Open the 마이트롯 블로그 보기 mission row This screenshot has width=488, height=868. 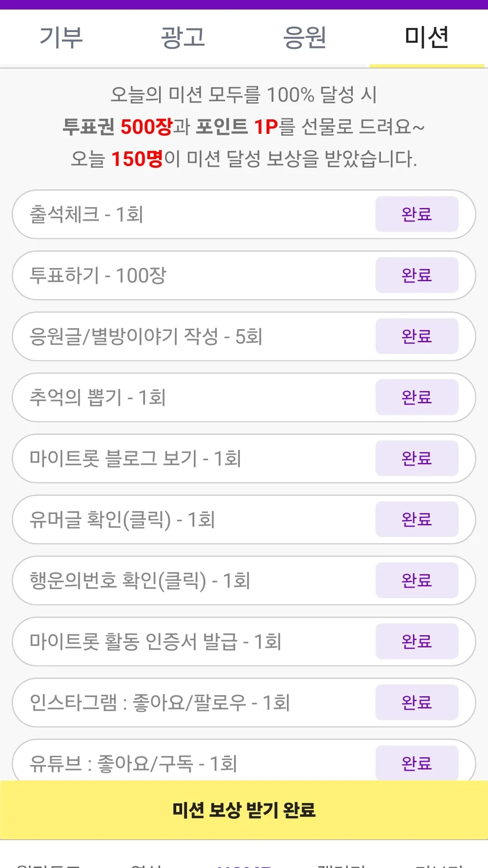pyautogui.click(x=244, y=458)
